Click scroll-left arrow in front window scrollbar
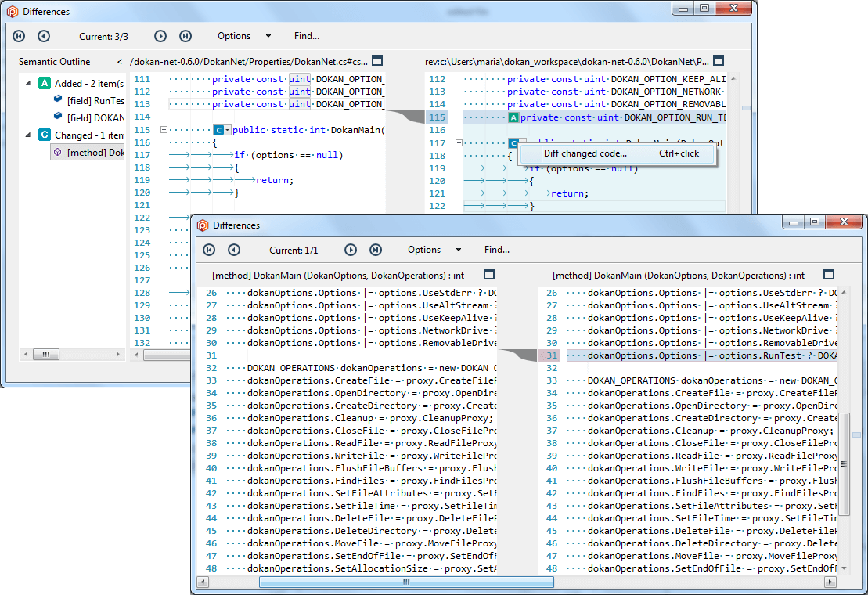 203,582
